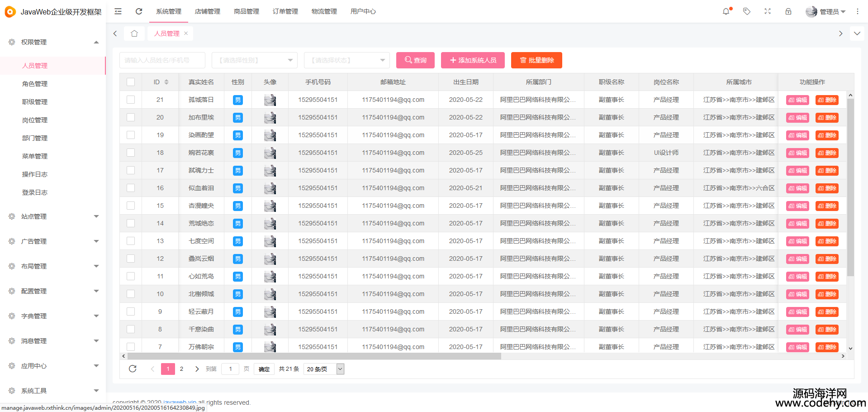
Task: Tick the checkbox for row ID 18
Action: tap(131, 153)
